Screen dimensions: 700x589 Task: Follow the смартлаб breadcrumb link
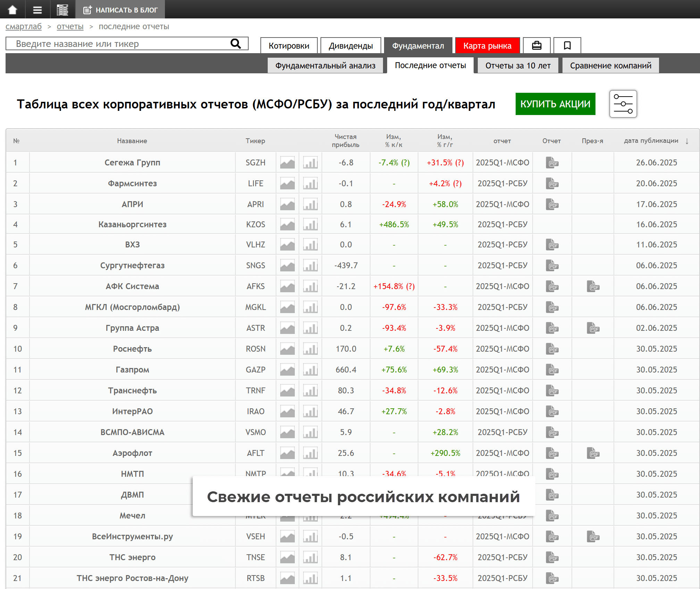[24, 26]
